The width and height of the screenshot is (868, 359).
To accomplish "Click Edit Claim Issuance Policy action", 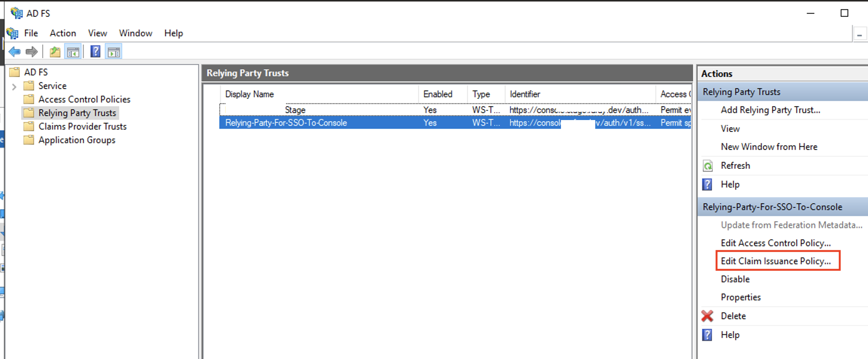I will (776, 261).
